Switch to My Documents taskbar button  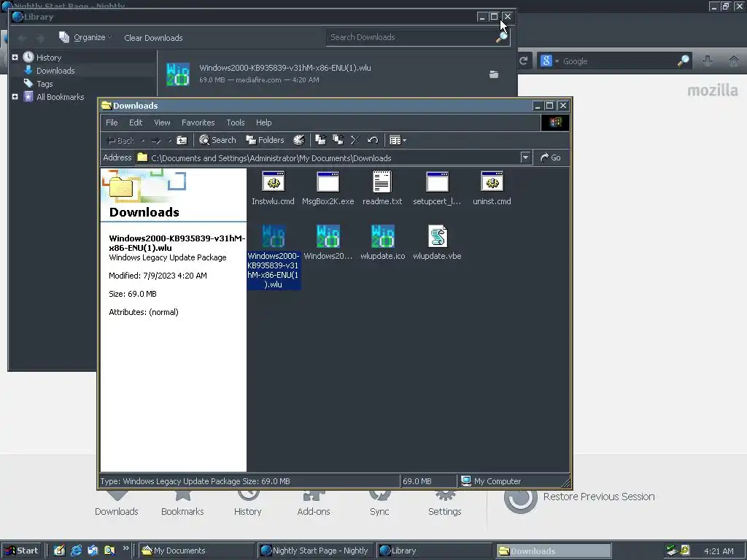197,551
